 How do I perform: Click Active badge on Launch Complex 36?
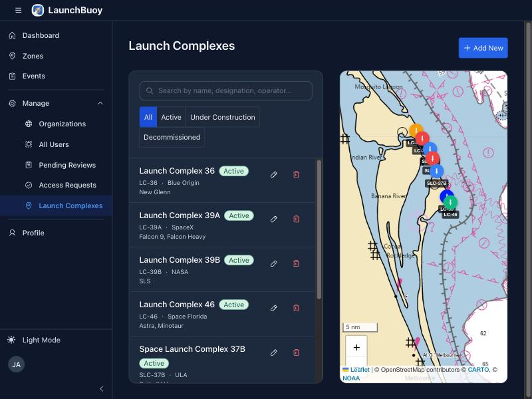click(x=234, y=171)
